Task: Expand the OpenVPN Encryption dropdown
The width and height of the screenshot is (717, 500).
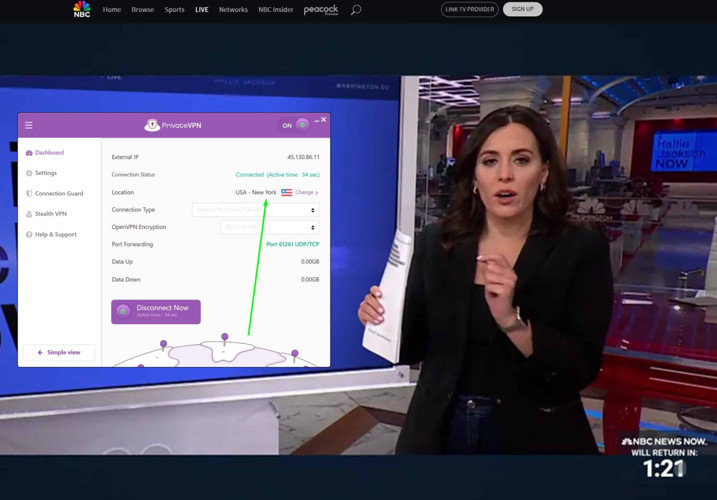Action: point(269,227)
